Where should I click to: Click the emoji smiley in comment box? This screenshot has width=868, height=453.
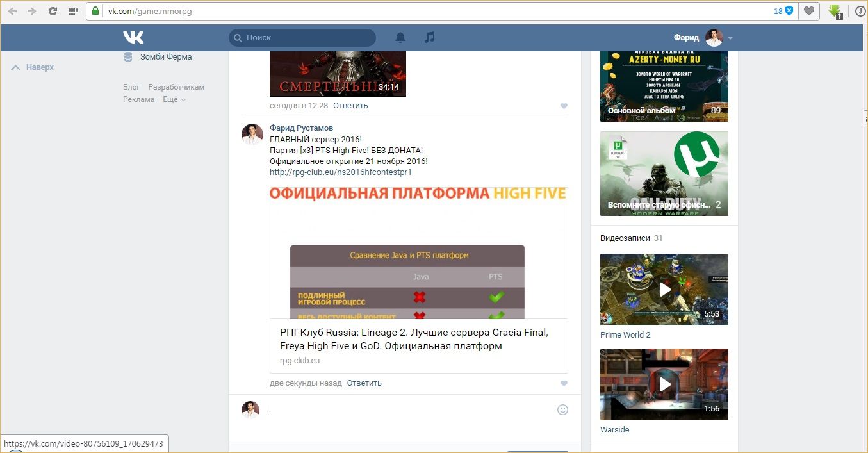pyautogui.click(x=562, y=409)
